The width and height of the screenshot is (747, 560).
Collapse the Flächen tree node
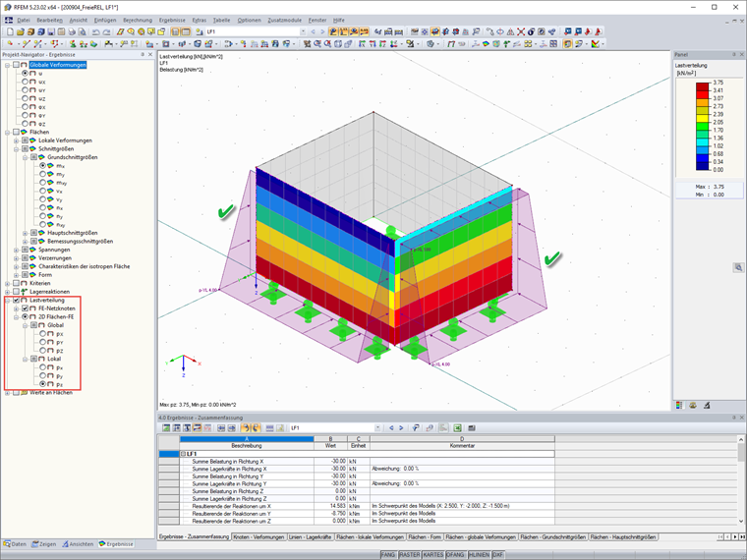click(8, 133)
